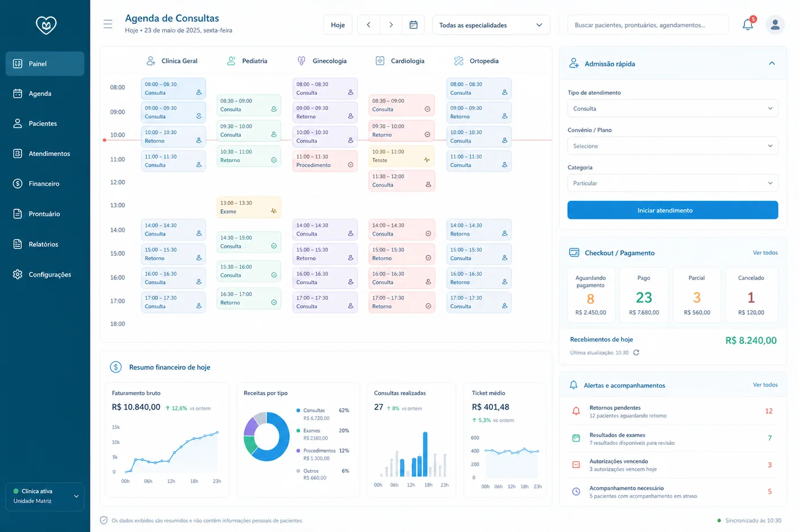Open Ginecologia 17:00 – 17:30 Consulta appointment
Screen dimensions: 799x532
coord(325,302)
